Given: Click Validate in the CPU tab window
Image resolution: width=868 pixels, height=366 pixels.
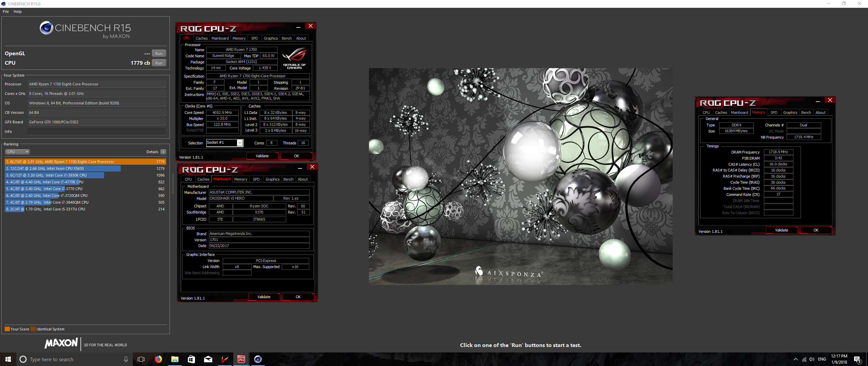Looking at the screenshot, I should point(262,156).
